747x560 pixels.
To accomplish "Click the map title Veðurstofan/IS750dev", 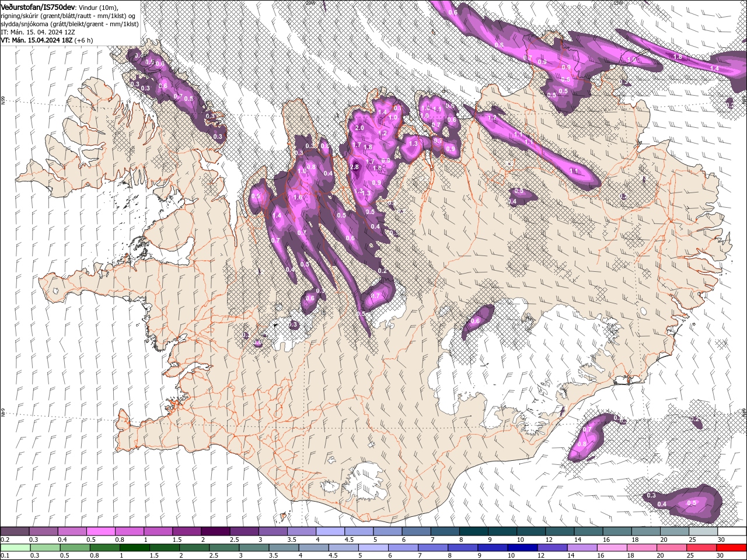I will (37, 6).
